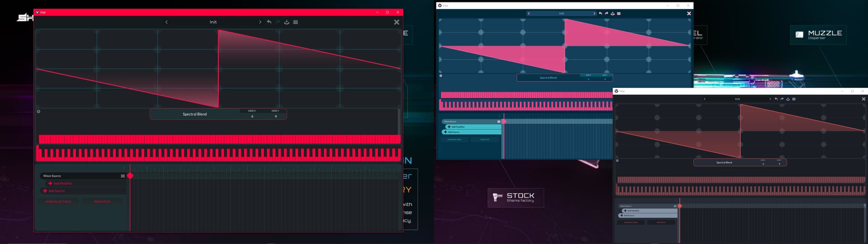Open Init preset browser in red window
The image size is (868, 244).
pyautogui.click(x=213, y=22)
